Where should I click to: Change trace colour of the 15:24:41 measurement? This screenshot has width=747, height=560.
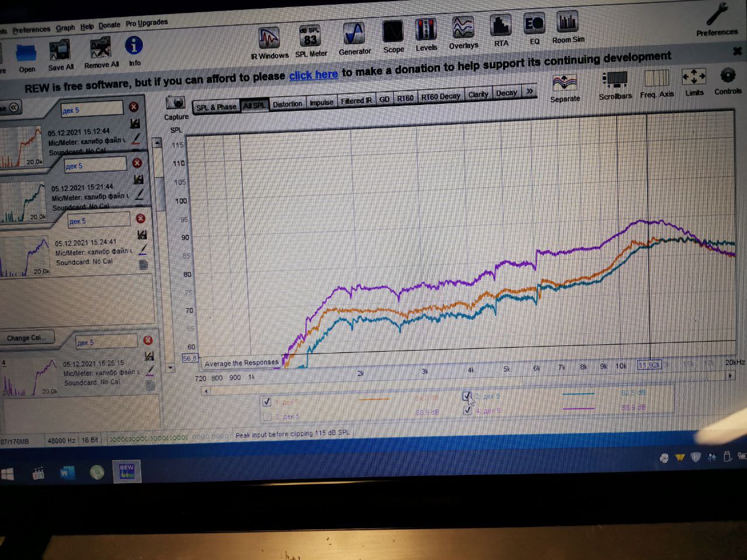coord(143,250)
